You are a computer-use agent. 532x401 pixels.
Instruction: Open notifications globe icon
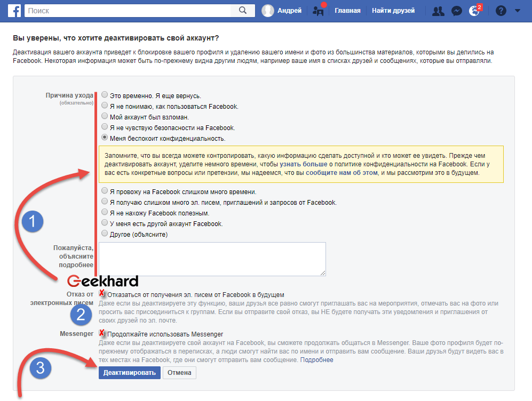[x=474, y=11]
